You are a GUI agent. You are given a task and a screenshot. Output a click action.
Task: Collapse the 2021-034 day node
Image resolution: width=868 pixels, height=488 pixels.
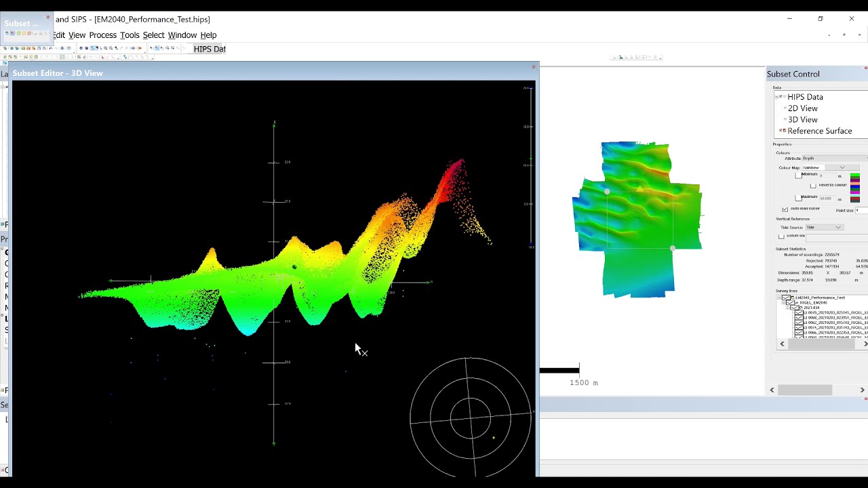789,308
